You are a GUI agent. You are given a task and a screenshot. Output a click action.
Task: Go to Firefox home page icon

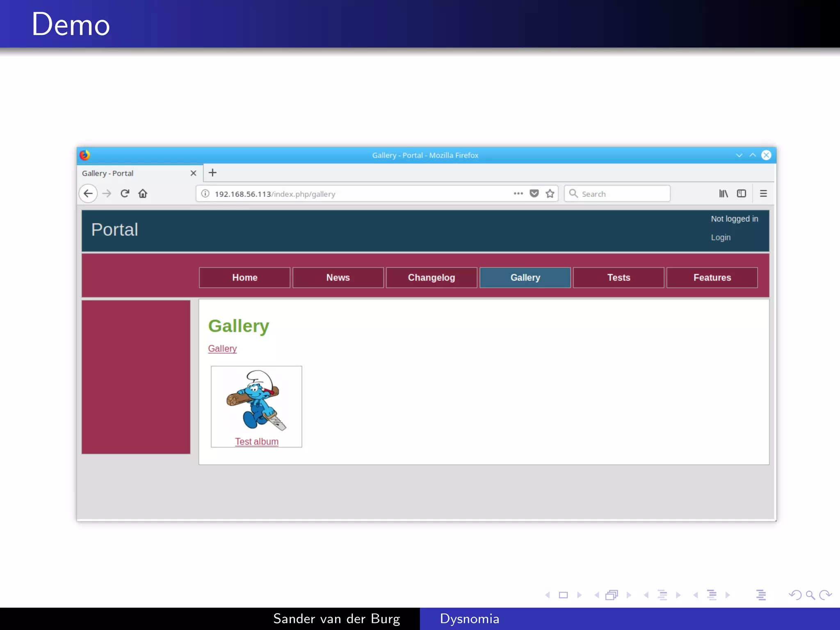(x=143, y=194)
